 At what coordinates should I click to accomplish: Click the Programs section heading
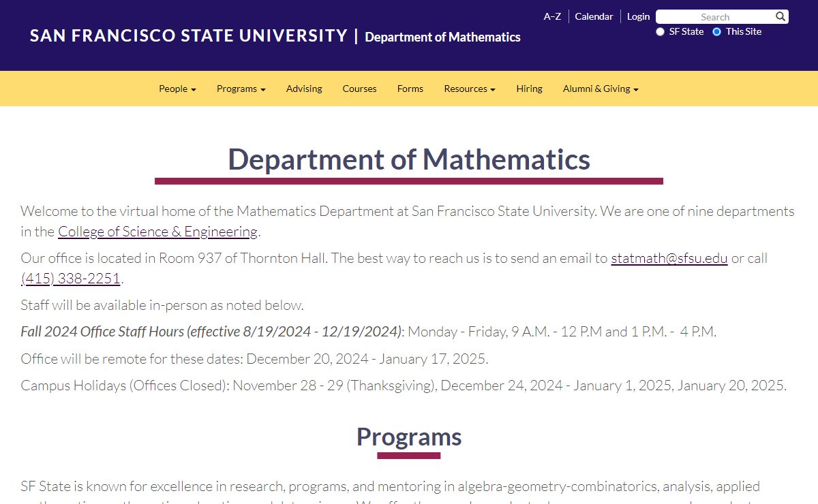click(x=409, y=437)
